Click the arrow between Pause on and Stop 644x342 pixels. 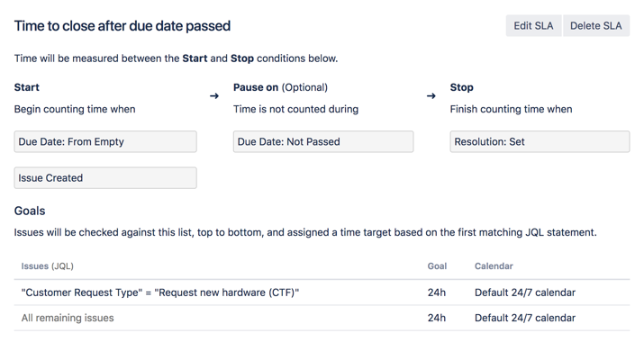click(x=431, y=96)
